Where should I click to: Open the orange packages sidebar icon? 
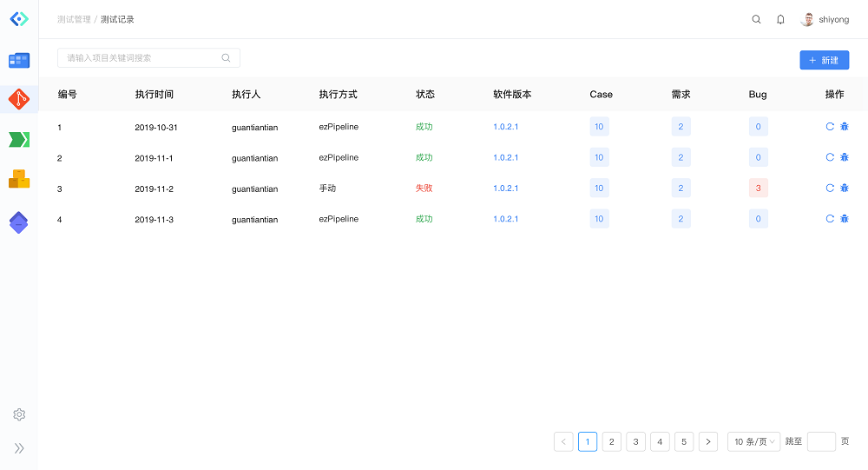pyautogui.click(x=18, y=179)
